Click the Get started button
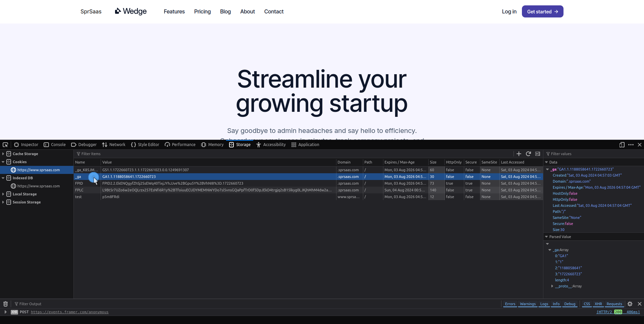The width and height of the screenshot is (644, 324). click(x=542, y=12)
